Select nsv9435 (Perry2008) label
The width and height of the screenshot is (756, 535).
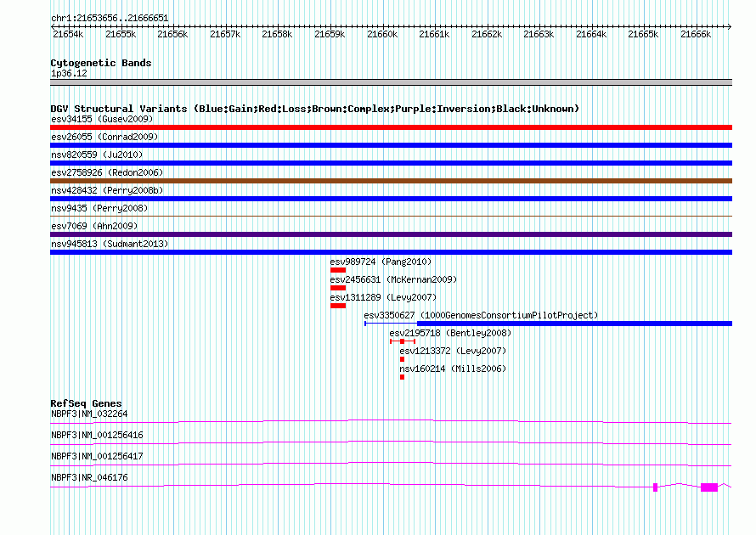(99, 208)
